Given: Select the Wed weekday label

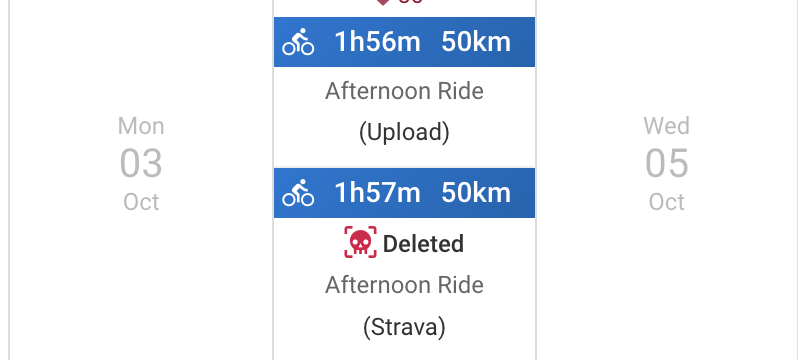Looking at the screenshot, I should [x=667, y=126].
